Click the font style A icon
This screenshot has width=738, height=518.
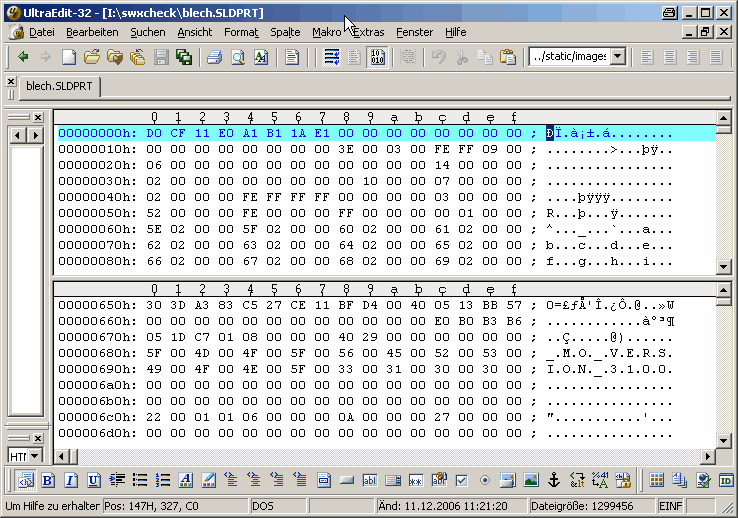(x=185, y=480)
